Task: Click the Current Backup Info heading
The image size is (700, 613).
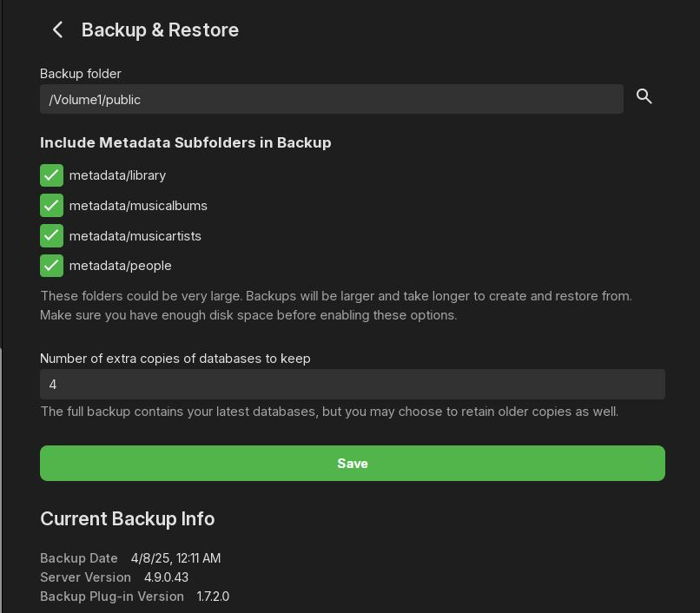Action: pyautogui.click(x=127, y=518)
